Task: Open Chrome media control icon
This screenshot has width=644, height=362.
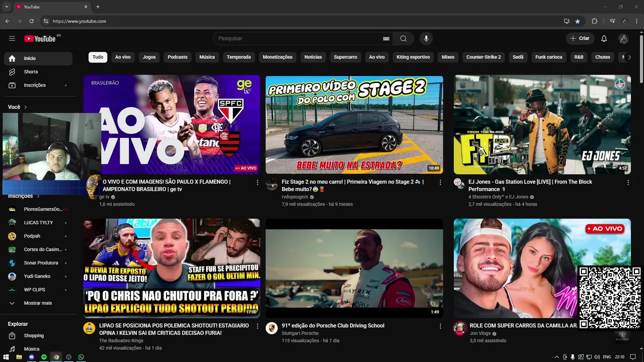Action: pos(612,21)
